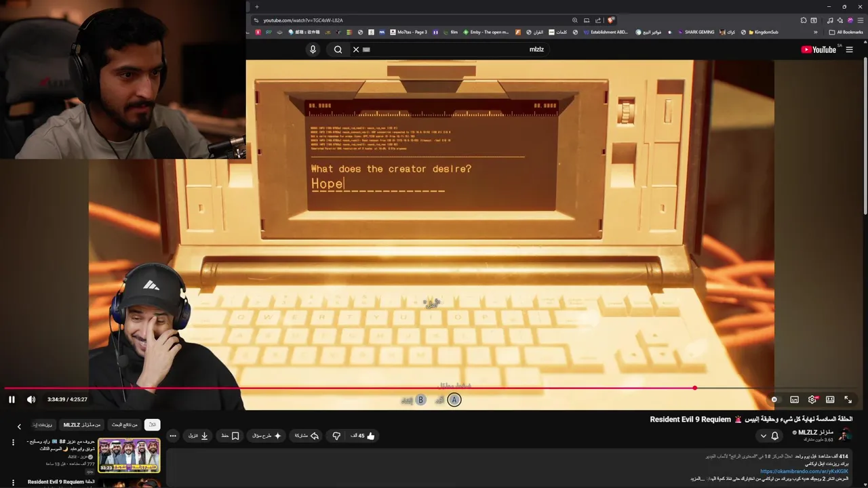Toggle subtitles captions button
Image resolution: width=868 pixels, height=488 pixels.
(795, 399)
